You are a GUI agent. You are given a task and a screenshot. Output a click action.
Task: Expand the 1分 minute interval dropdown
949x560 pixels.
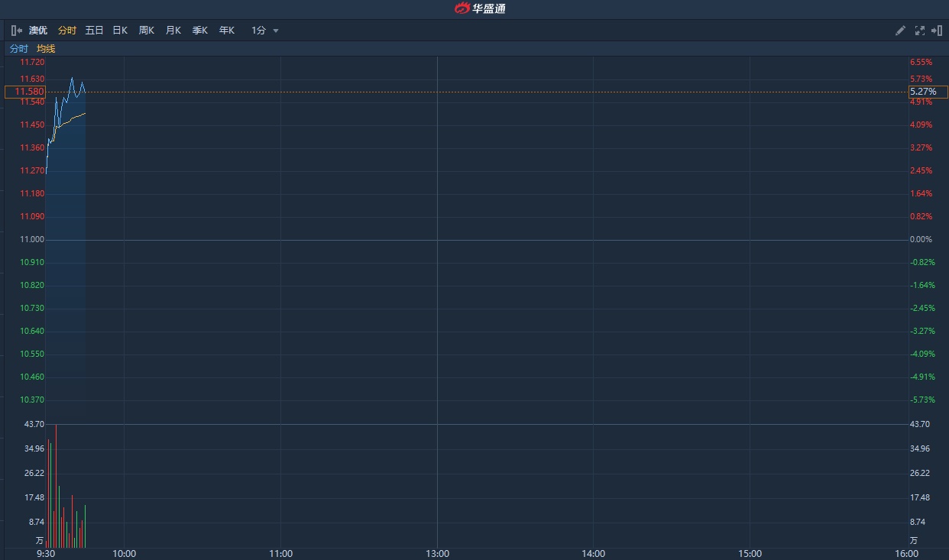click(259, 31)
